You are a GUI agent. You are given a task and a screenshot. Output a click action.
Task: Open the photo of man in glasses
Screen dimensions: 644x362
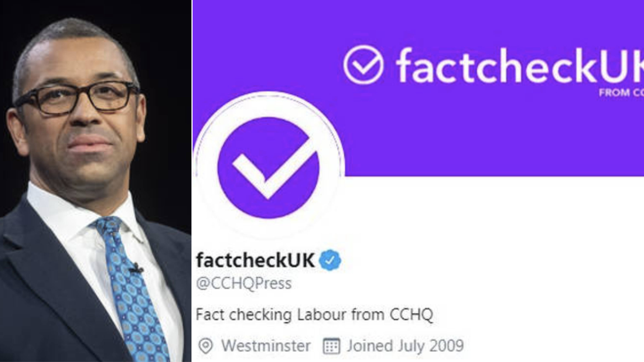coord(95,181)
